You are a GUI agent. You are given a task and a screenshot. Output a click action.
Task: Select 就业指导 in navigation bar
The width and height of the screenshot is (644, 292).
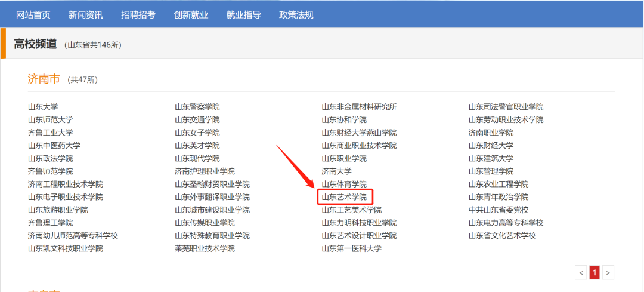point(243,15)
